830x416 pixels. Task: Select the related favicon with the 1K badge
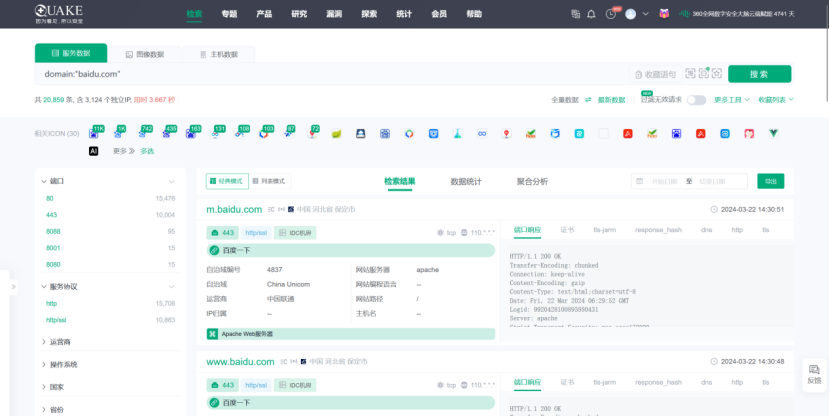click(118, 134)
